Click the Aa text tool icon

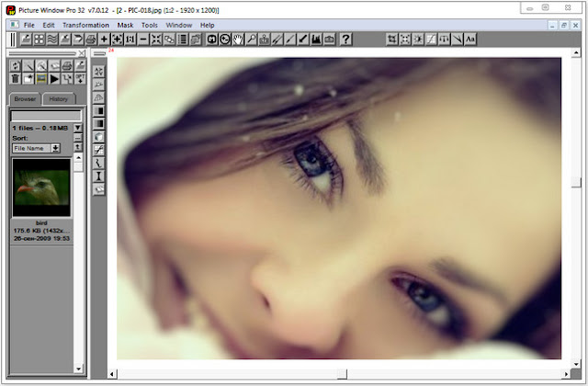(x=470, y=39)
